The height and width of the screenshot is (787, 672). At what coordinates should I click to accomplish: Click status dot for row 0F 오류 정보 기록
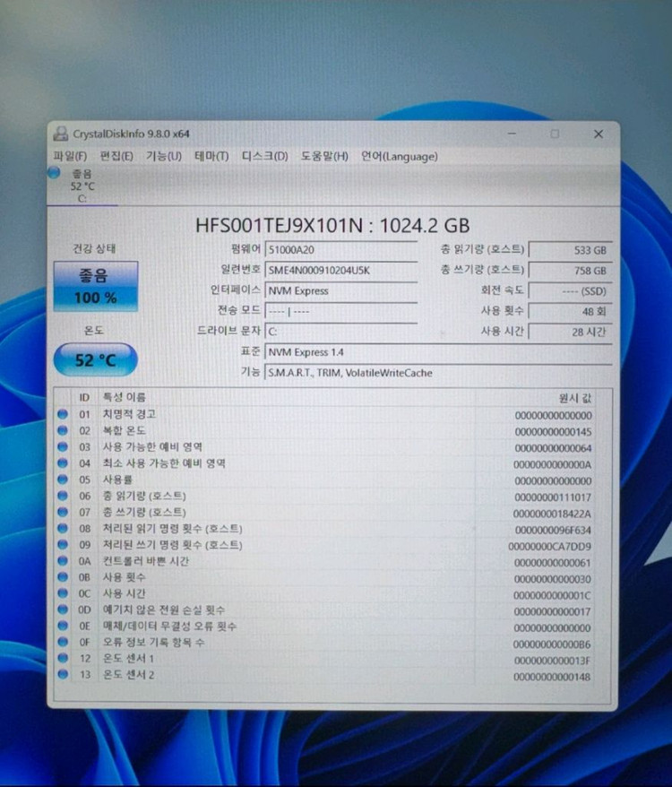pyautogui.click(x=62, y=642)
